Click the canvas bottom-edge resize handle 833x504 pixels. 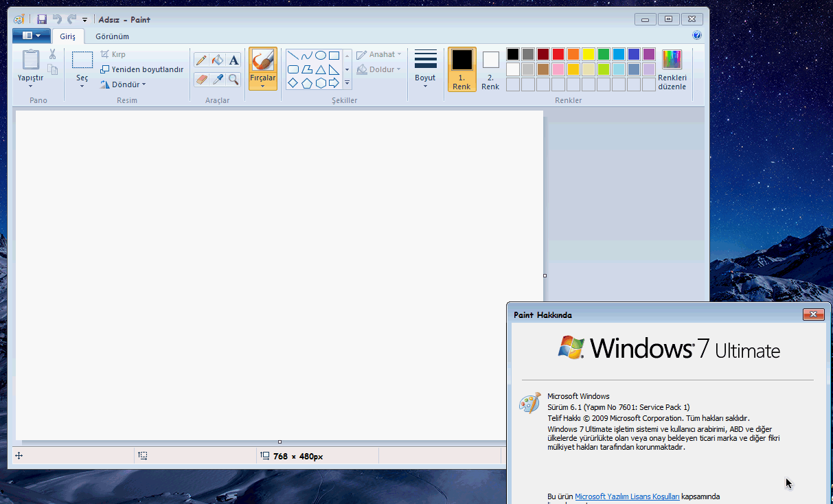point(279,442)
